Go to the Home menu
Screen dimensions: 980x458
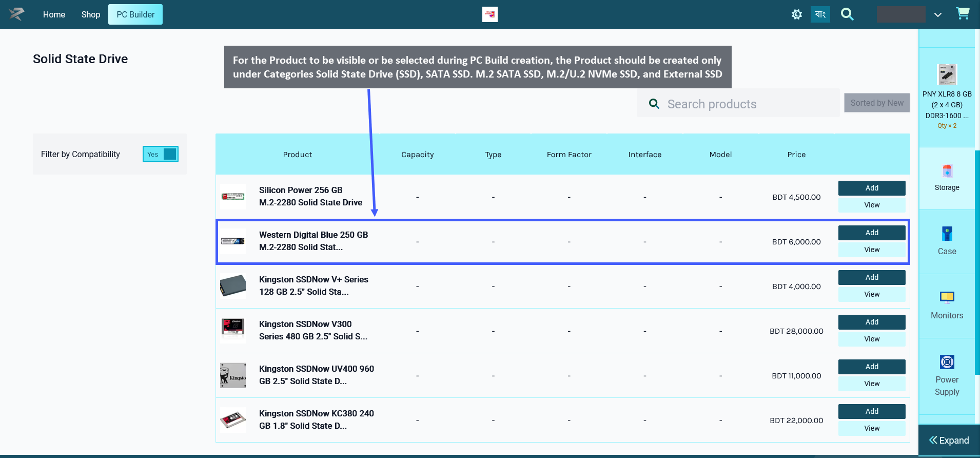54,14
